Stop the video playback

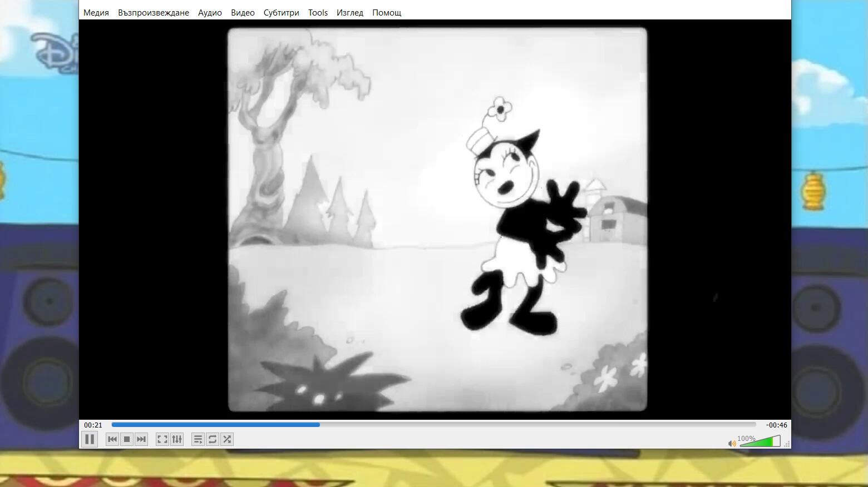[127, 439]
